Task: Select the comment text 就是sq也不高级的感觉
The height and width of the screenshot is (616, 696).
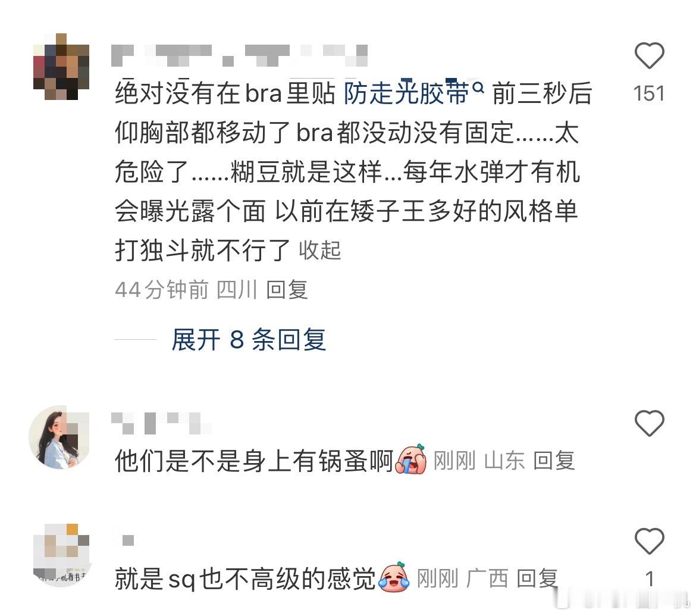Action: tap(246, 579)
